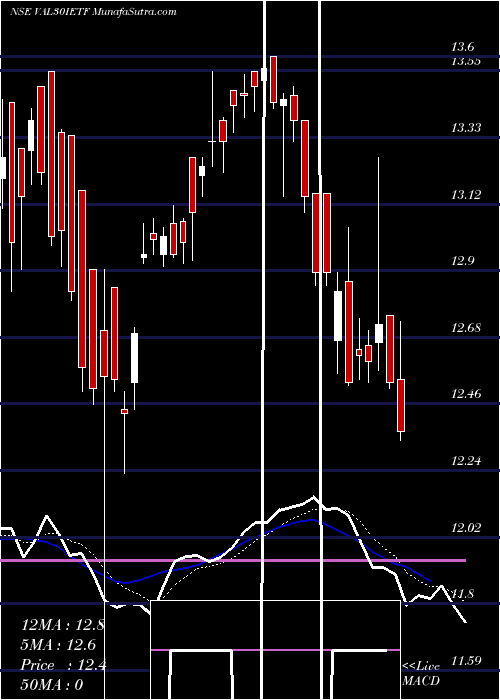Select the 12.68 price axis label
This screenshot has height=700, width=500.
tap(466, 328)
